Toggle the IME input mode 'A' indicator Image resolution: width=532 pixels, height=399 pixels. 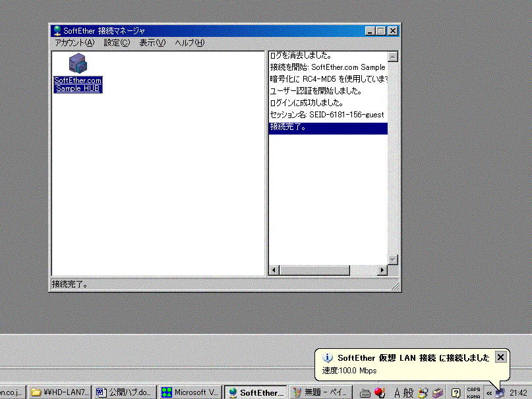[397, 392]
